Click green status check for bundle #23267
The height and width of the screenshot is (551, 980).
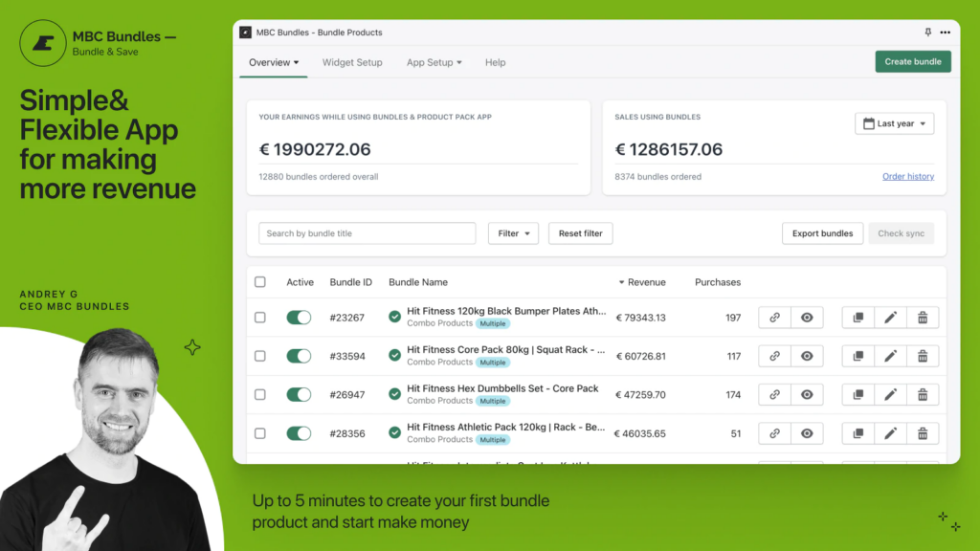coord(394,317)
